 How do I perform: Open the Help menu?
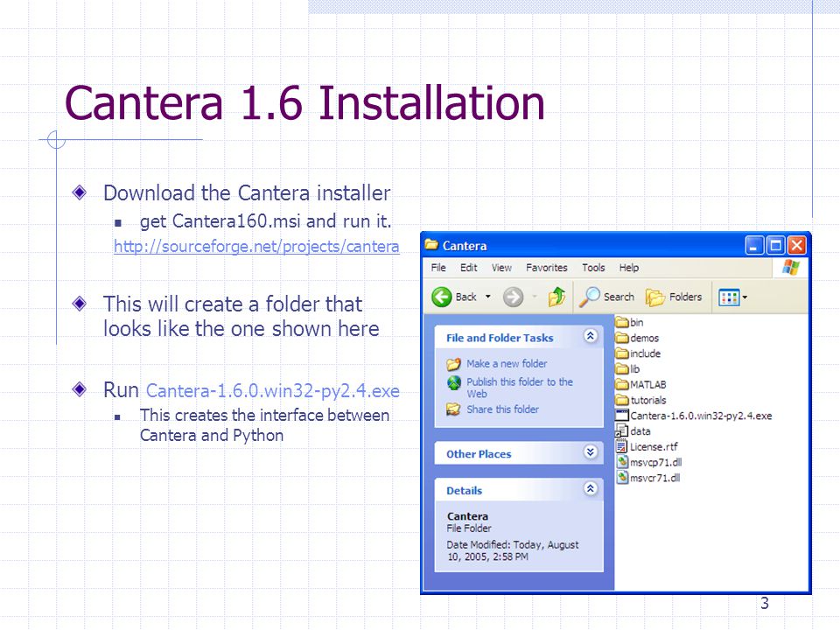(629, 268)
